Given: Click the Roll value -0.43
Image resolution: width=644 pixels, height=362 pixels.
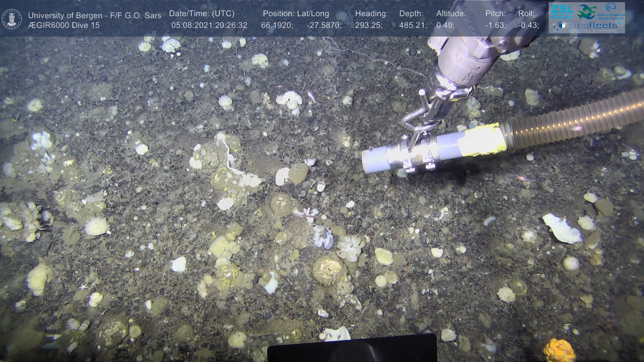Looking at the screenshot, I should 528,25.
